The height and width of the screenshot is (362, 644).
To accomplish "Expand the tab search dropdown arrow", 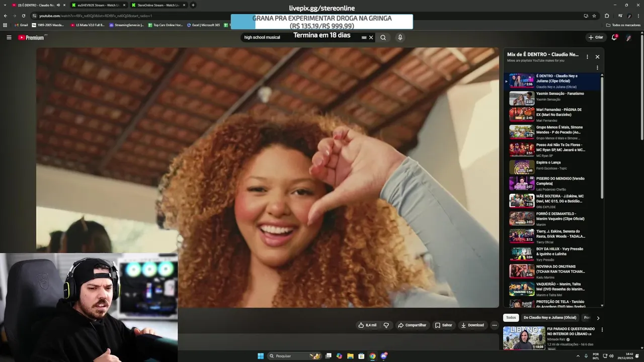I will (5, 5).
